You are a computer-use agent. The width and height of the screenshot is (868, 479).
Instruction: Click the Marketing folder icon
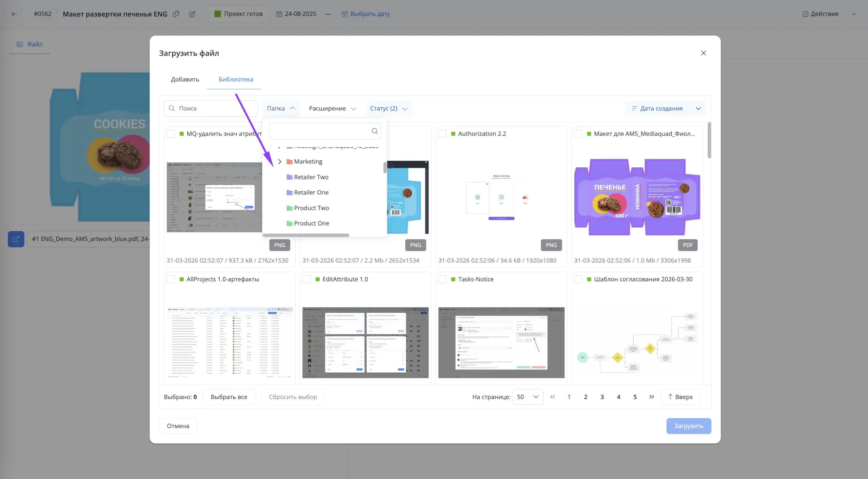pos(289,162)
